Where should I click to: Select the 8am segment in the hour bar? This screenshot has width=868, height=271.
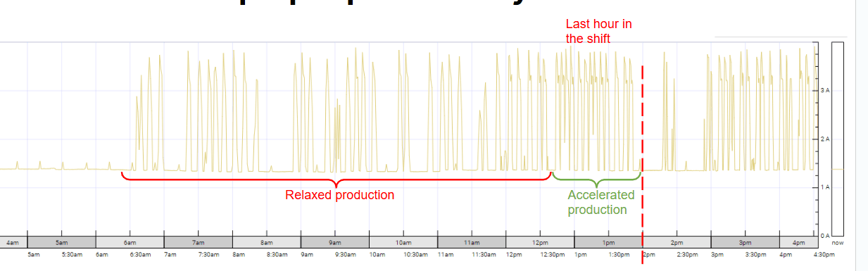coord(267,242)
